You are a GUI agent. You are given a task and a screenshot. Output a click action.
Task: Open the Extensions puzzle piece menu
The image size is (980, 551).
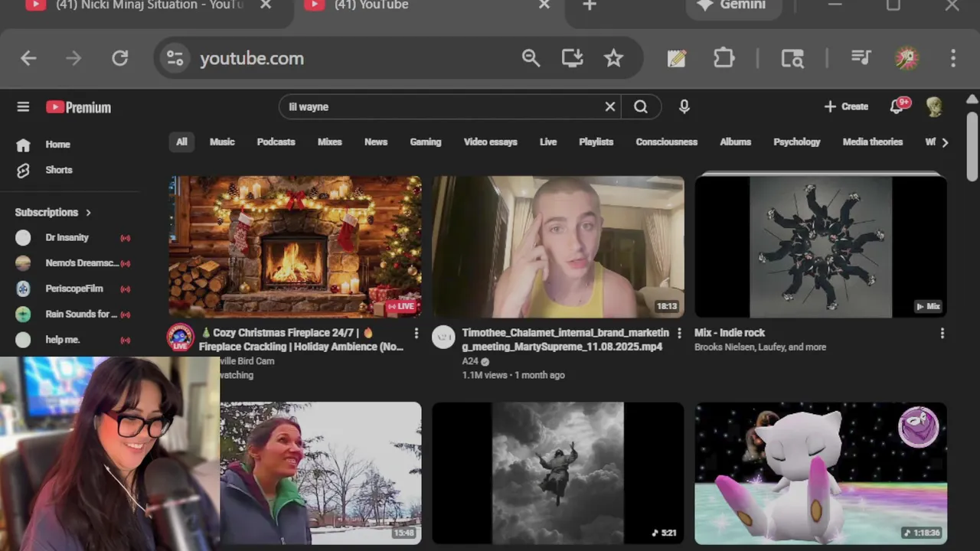pos(724,58)
